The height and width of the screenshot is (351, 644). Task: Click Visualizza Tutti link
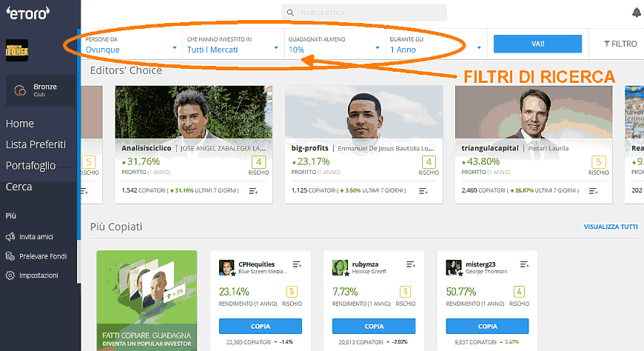pyautogui.click(x=610, y=227)
